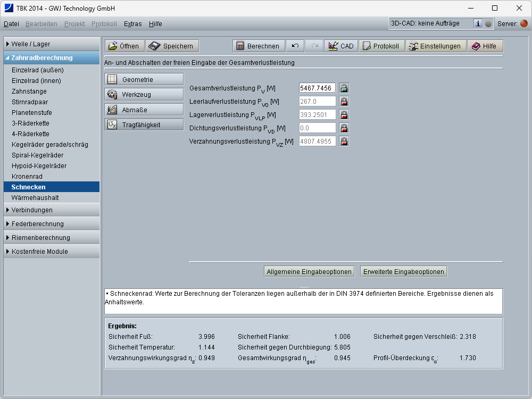Viewport: 532px width, 399px height.
Task: Expand the Welle / Lager section
Action: click(52, 44)
